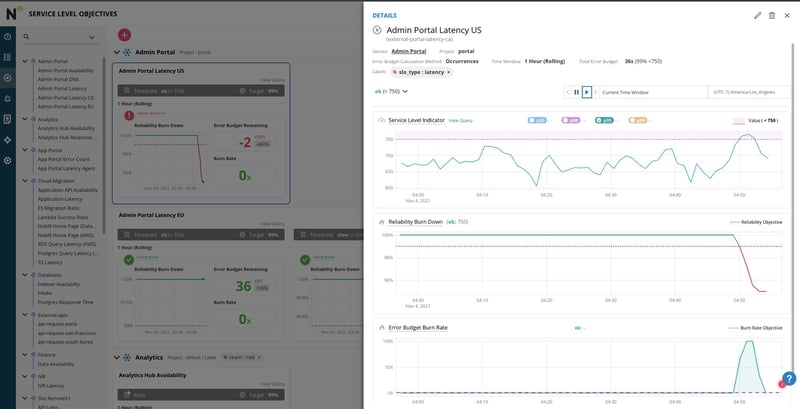The width and height of the screenshot is (800, 409).
Task: Toggle the blue p50 percentile switch
Action: click(x=537, y=121)
